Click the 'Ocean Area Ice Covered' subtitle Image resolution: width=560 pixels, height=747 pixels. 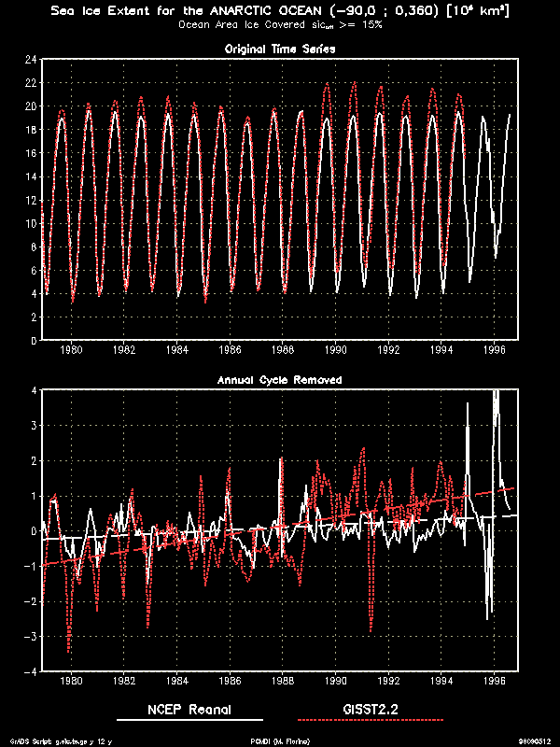coord(280,25)
